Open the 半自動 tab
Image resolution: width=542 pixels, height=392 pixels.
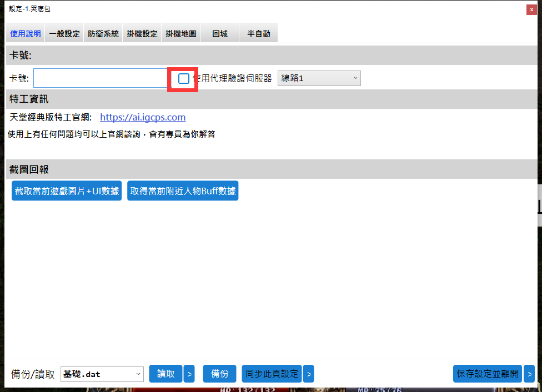[258, 33]
